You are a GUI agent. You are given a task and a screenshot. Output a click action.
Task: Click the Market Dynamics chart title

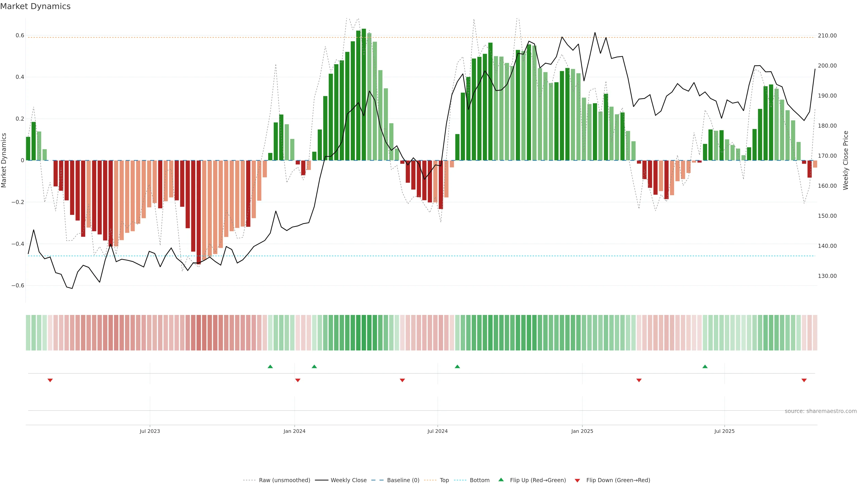(35, 6)
